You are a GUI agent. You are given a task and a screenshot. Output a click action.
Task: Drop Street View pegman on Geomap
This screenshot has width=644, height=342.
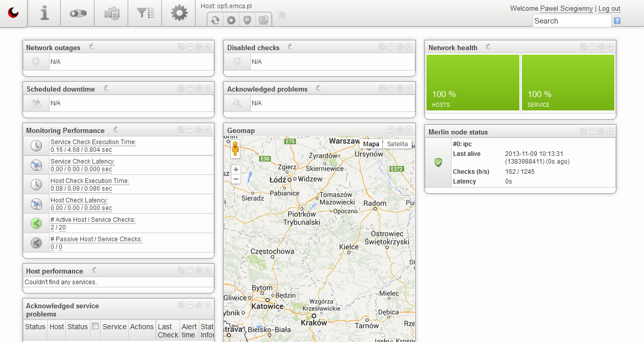(x=235, y=149)
